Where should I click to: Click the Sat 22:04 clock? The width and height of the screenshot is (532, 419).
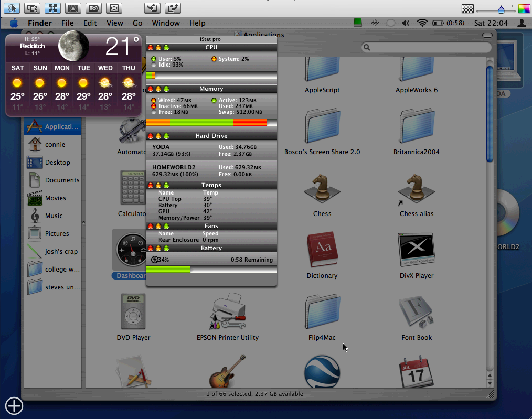pos(491,23)
